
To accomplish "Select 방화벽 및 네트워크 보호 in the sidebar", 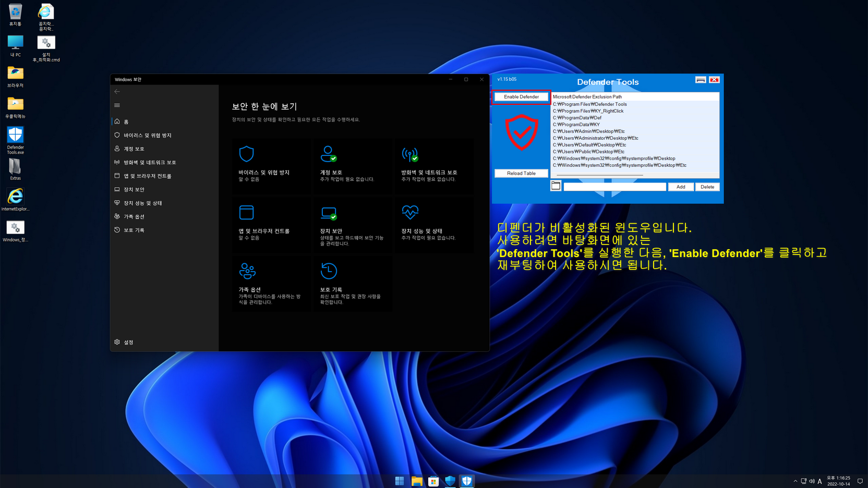I will click(164, 162).
